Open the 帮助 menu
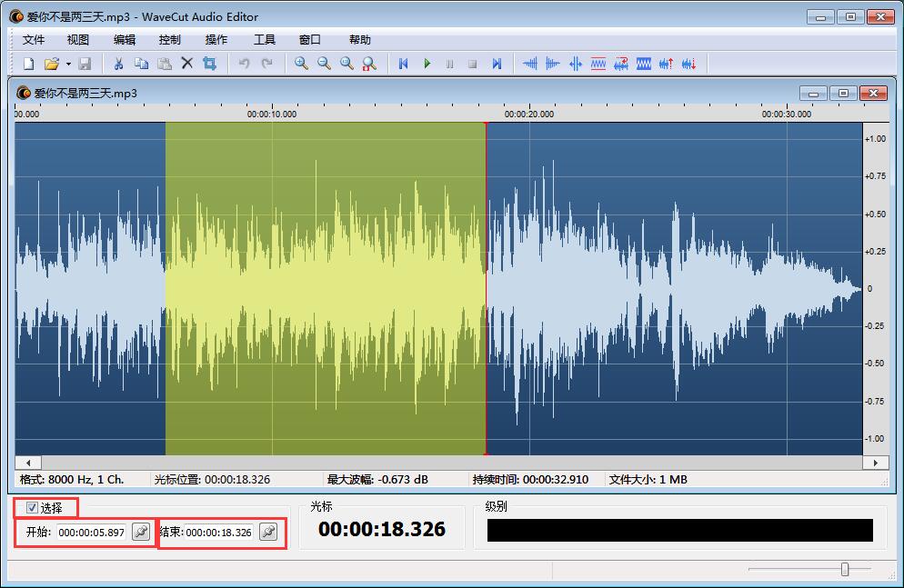The width and height of the screenshot is (904, 588). (360, 40)
